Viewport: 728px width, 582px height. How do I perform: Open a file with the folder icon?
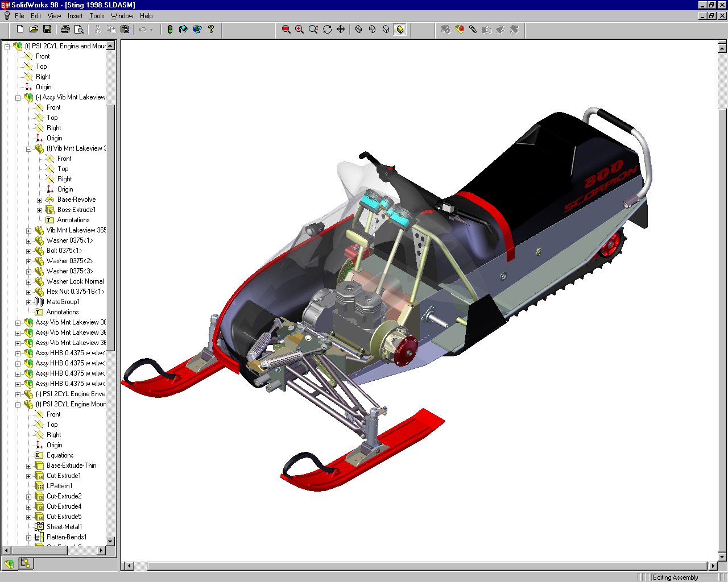(x=34, y=29)
